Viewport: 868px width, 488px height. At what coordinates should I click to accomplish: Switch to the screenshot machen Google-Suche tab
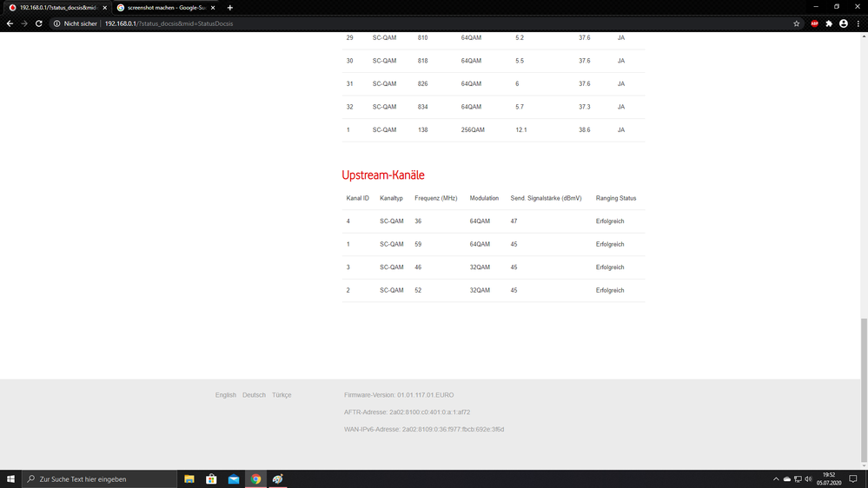pyautogui.click(x=165, y=8)
